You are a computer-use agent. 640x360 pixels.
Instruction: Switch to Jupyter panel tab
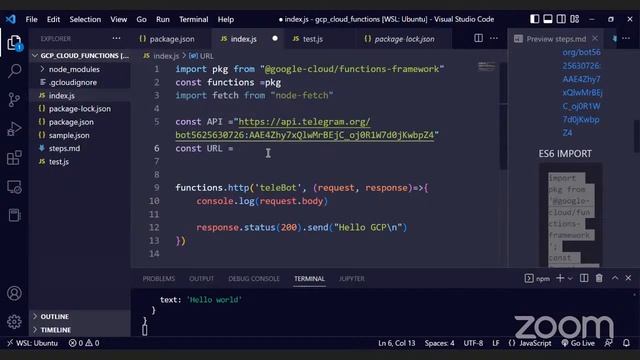pyautogui.click(x=351, y=278)
